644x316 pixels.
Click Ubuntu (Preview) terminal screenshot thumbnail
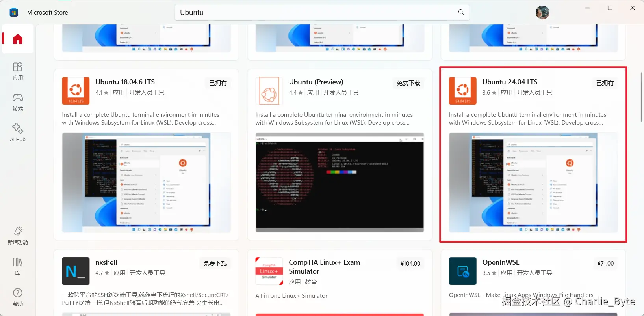coord(340,182)
